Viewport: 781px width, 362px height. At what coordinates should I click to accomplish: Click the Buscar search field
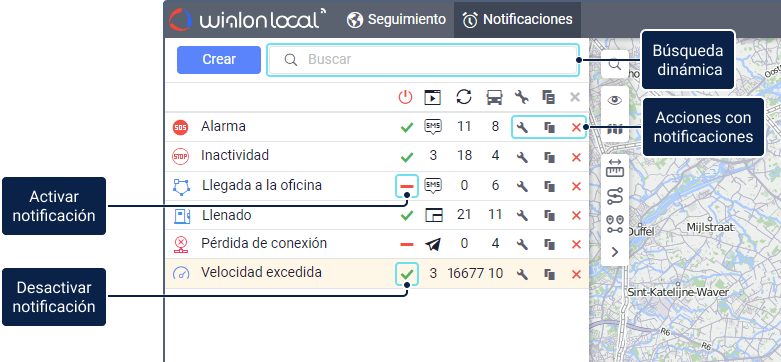click(x=423, y=60)
